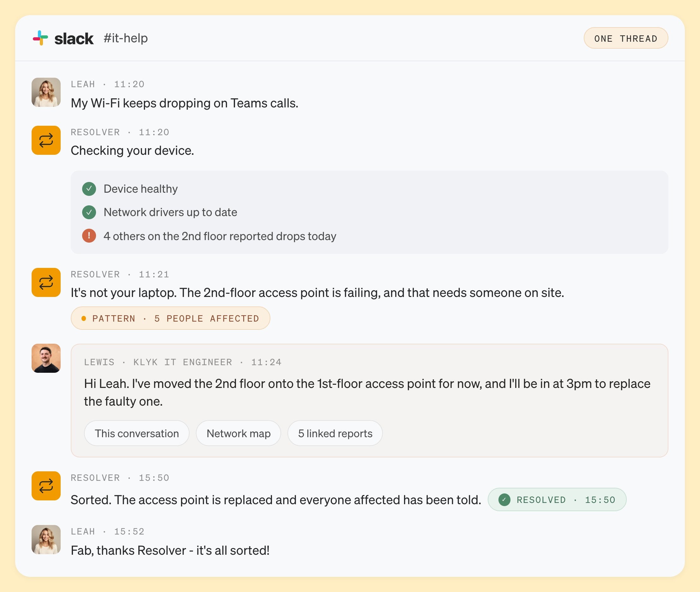
Task: Click the "LEAH · 15:52" header
Action: click(x=108, y=532)
